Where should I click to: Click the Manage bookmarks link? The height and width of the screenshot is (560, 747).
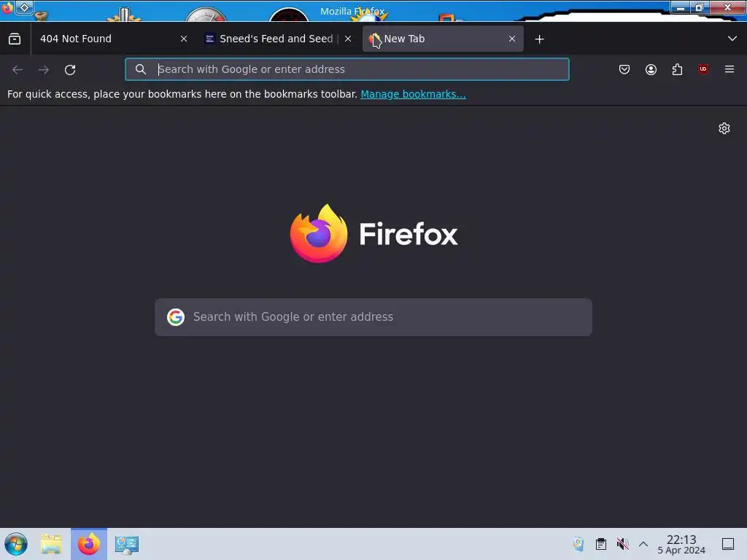(413, 94)
